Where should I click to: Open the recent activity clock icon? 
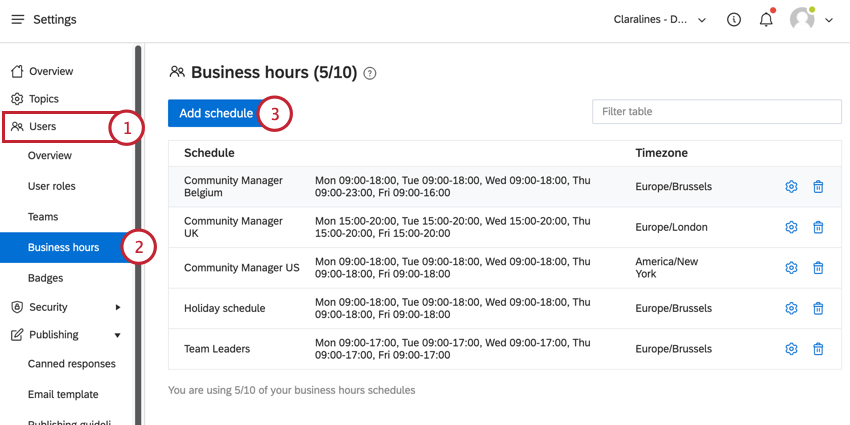[734, 20]
